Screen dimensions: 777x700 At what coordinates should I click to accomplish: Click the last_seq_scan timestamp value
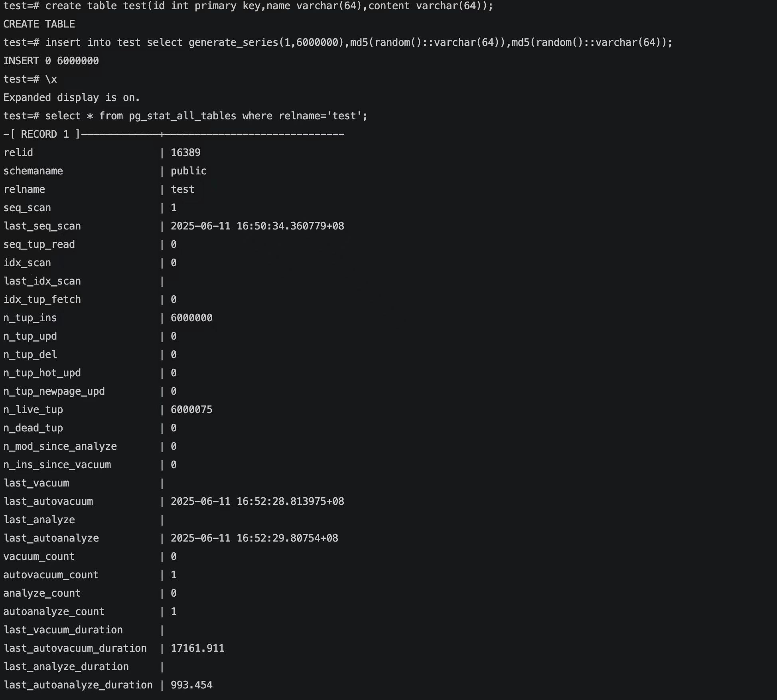click(257, 226)
